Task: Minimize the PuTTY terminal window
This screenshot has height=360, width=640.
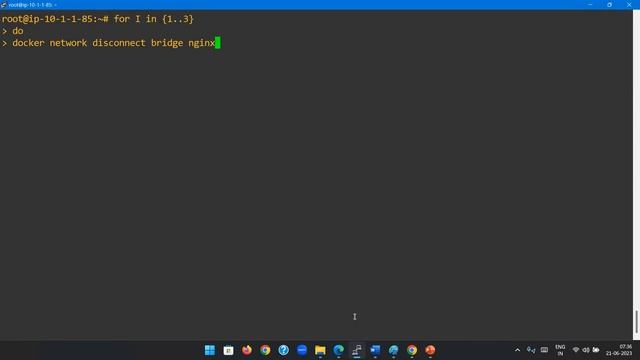Action: pyautogui.click(x=590, y=4)
